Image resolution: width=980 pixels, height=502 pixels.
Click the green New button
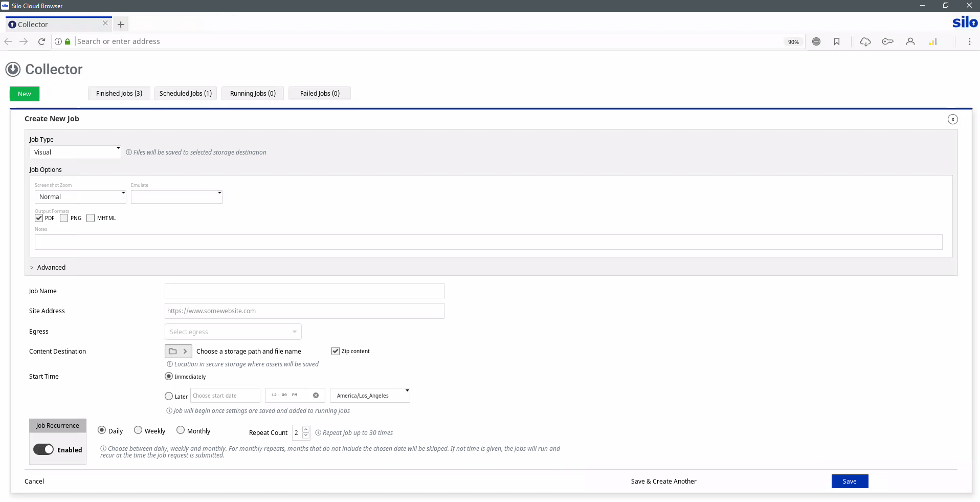25,94
